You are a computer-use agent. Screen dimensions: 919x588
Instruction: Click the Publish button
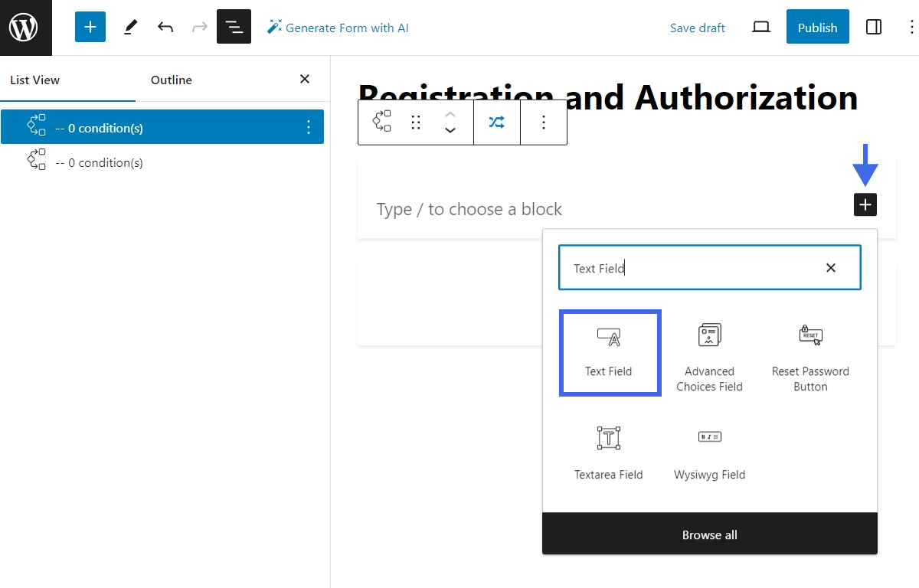817,27
